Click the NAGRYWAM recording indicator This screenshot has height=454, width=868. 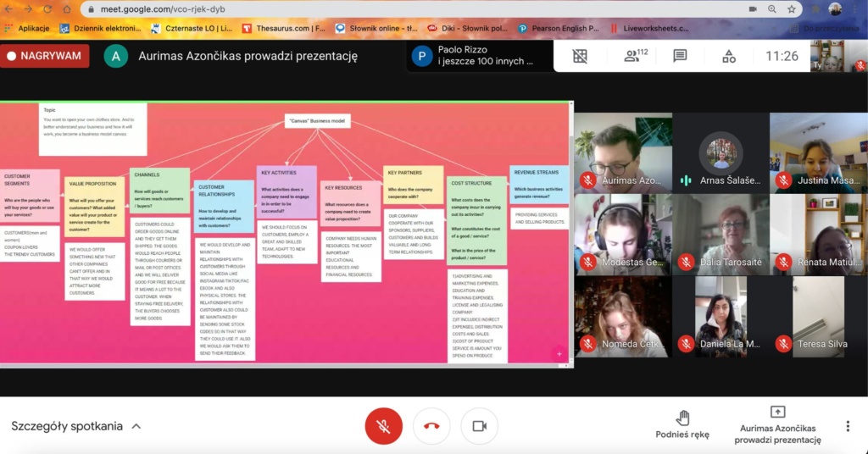pyautogui.click(x=46, y=56)
